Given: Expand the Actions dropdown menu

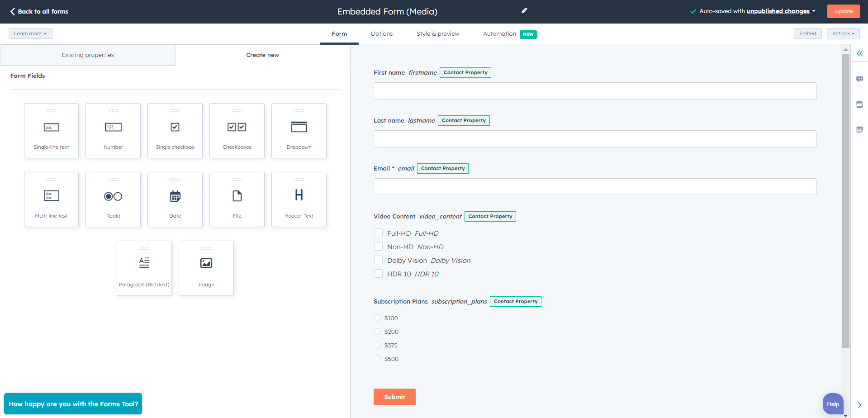Looking at the screenshot, I should click(843, 33).
